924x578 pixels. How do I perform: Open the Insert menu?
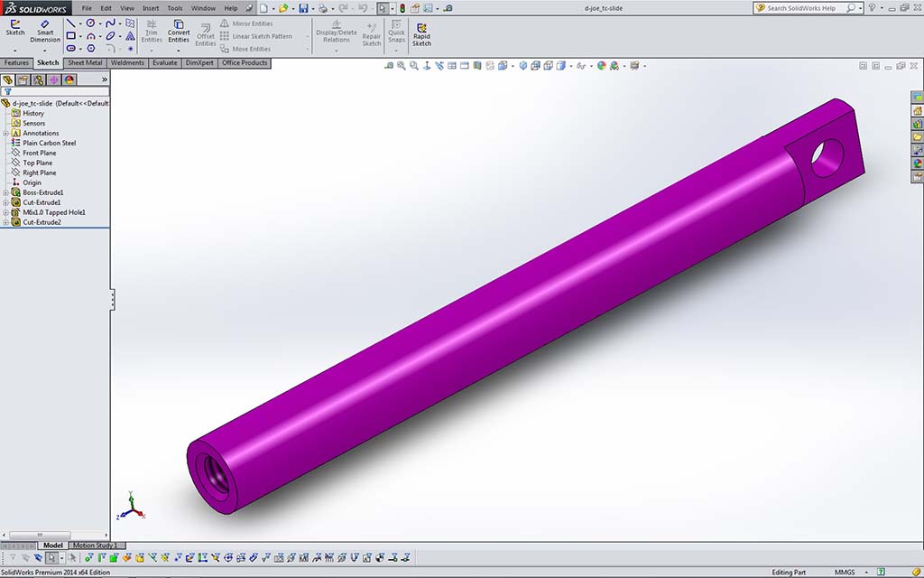(151, 8)
